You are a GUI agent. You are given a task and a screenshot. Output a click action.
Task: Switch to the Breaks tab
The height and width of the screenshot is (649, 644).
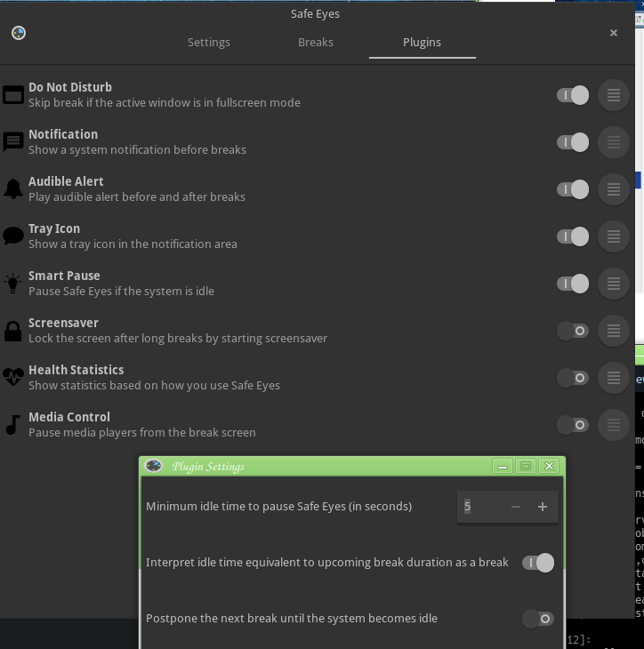pos(316,42)
